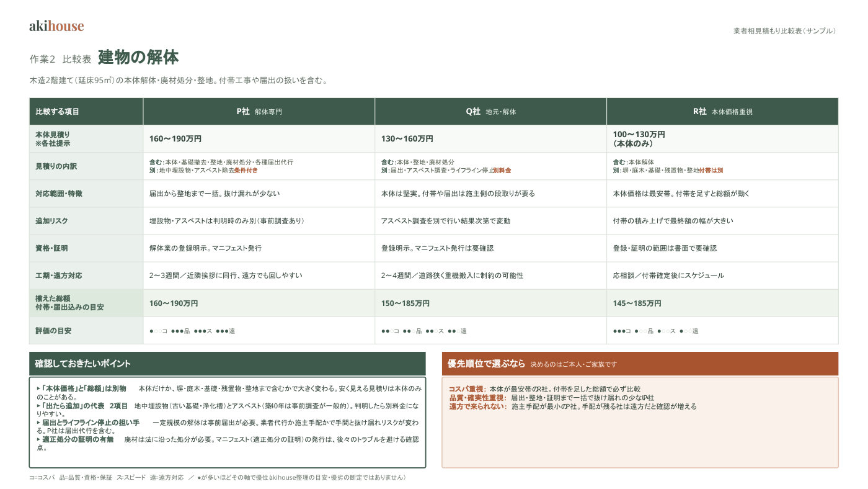This screenshot has width=868, height=489.
Task: Click the 確認しておきたいポイント panel header
Action: click(228, 364)
